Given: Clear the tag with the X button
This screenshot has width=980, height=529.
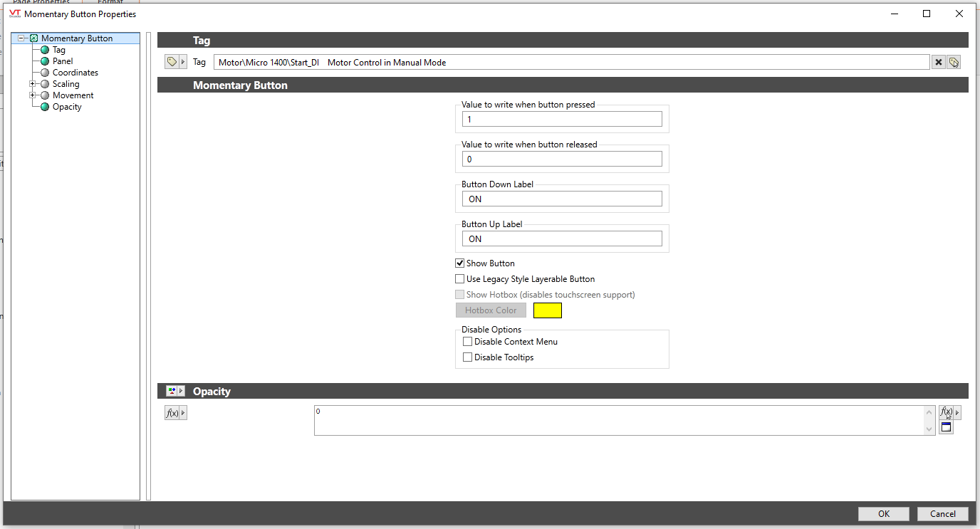Looking at the screenshot, I should click(939, 63).
